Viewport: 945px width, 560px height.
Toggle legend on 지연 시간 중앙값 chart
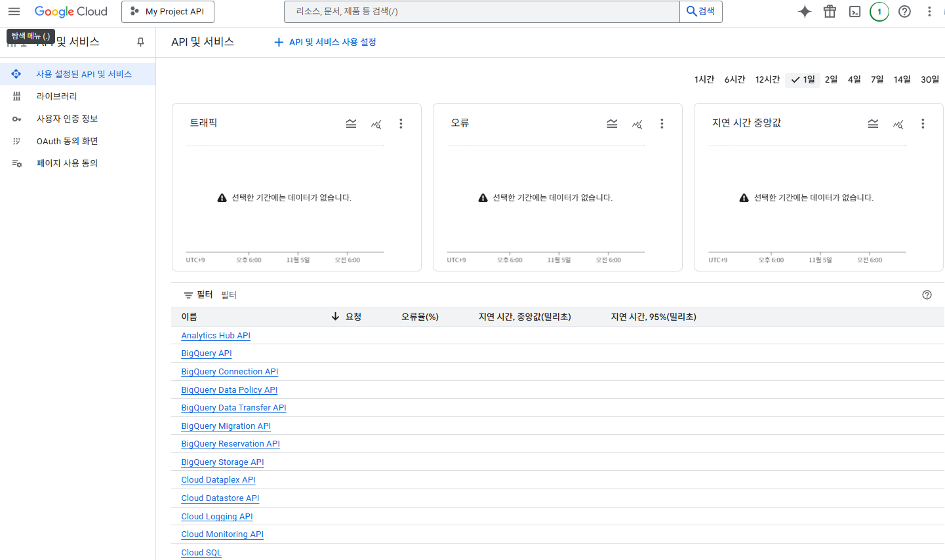point(873,123)
